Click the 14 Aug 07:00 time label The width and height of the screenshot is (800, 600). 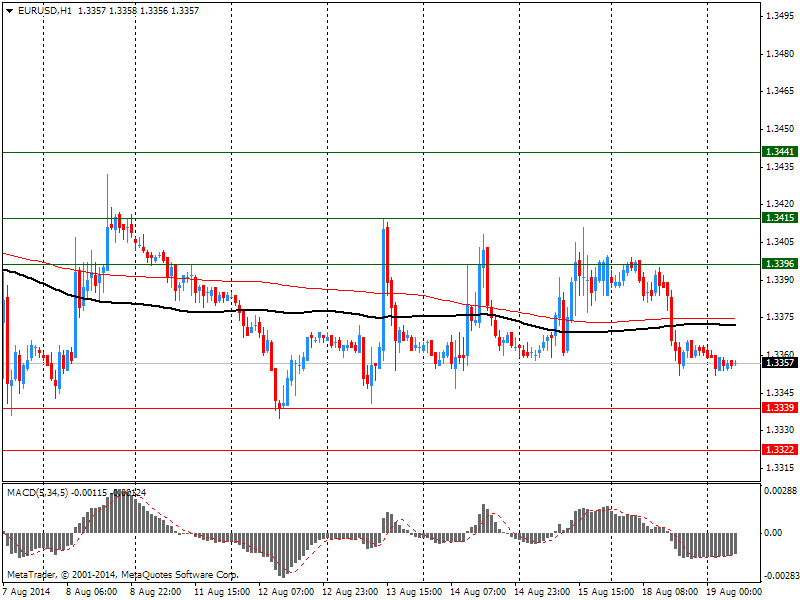(x=478, y=592)
